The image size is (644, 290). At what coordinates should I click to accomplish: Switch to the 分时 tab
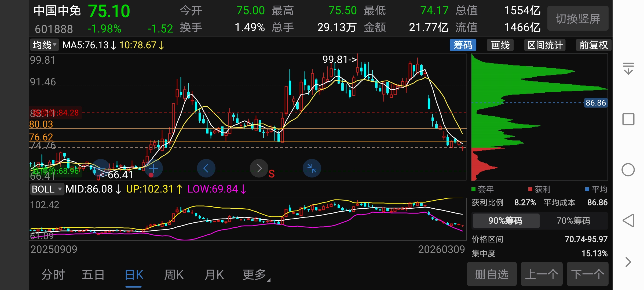point(53,275)
